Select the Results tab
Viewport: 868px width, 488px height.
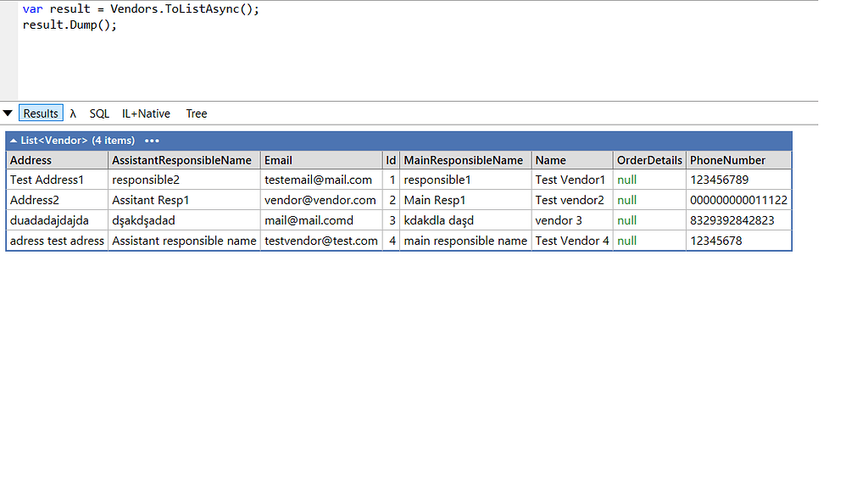(x=41, y=113)
